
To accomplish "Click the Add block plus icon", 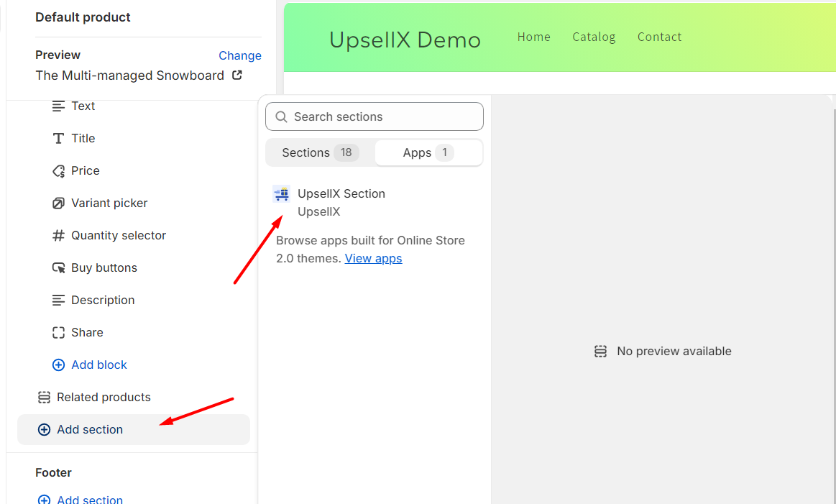I will point(58,365).
